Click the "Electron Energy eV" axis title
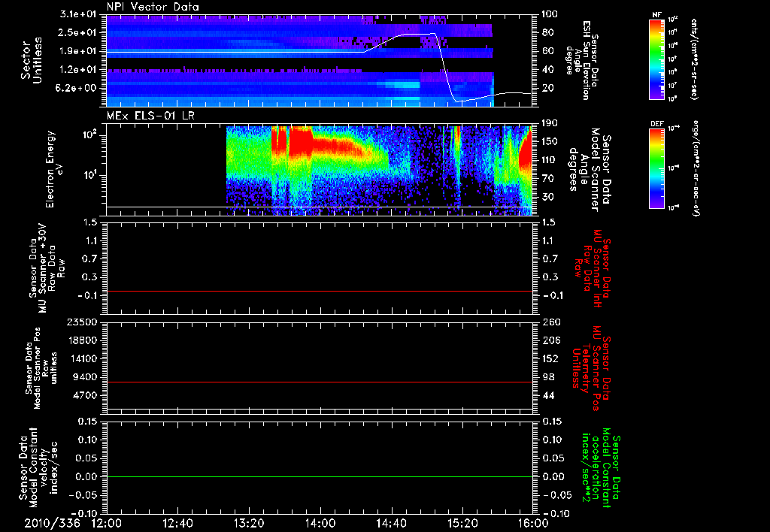The width and height of the screenshot is (770, 532). coord(53,169)
